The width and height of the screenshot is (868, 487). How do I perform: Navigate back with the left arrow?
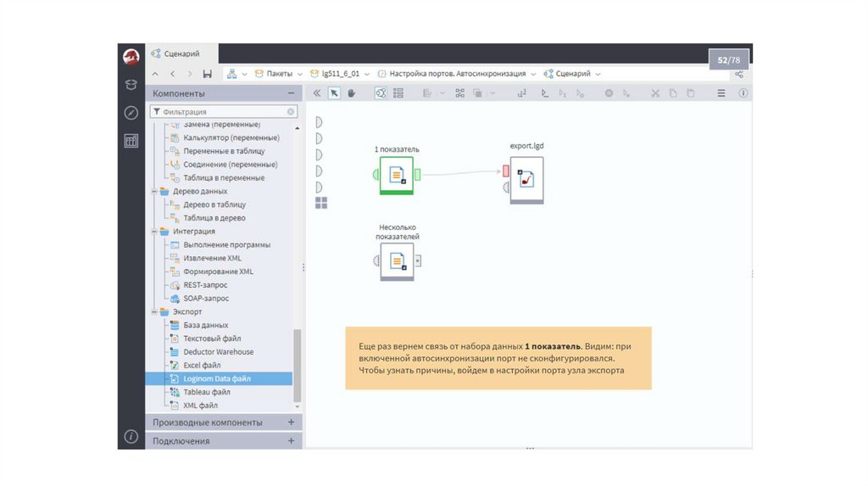tap(173, 74)
